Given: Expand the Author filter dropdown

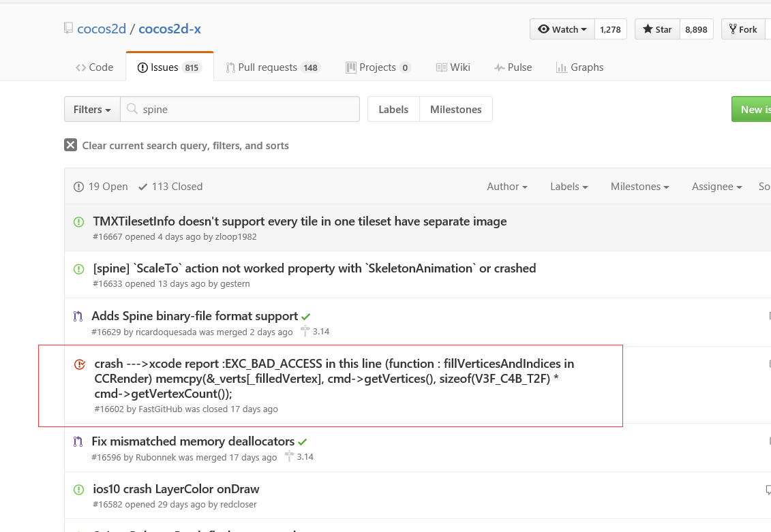Looking at the screenshot, I should (507, 187).
